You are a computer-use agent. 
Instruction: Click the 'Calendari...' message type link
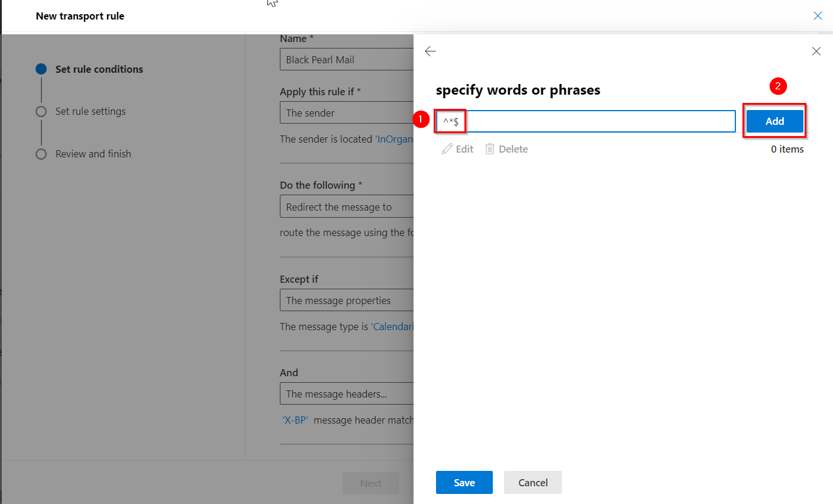point(393,327)
